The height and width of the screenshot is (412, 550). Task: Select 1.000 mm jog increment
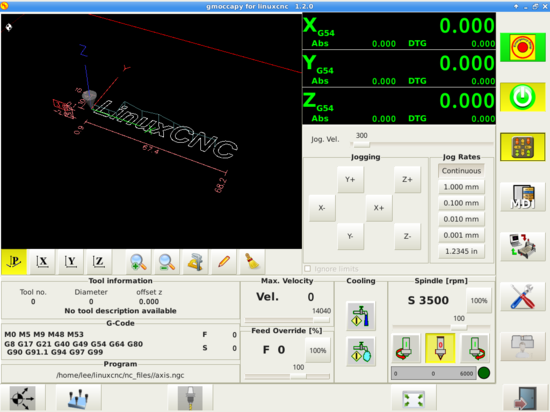(x=461, y=187)
